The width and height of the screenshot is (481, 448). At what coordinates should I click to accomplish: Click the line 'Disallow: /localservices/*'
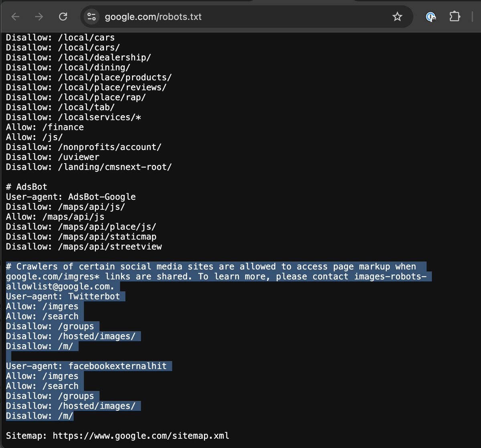pos(73,117)
